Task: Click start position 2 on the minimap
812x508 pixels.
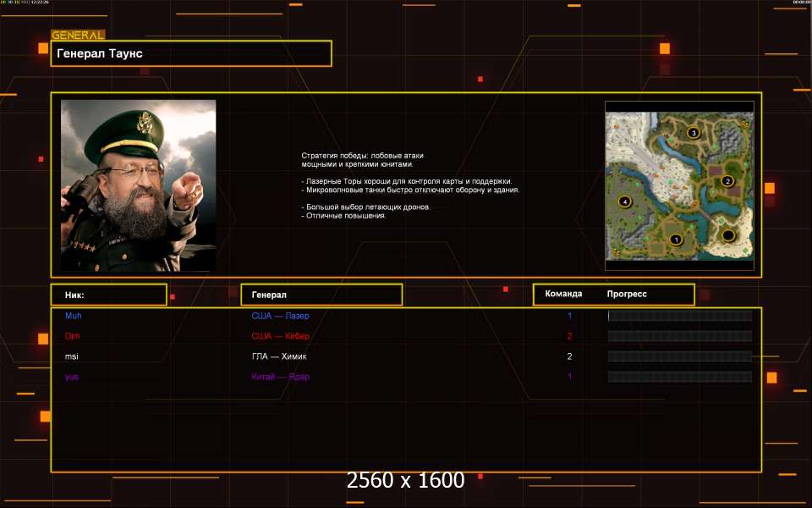Action: [x=727, y=181]
